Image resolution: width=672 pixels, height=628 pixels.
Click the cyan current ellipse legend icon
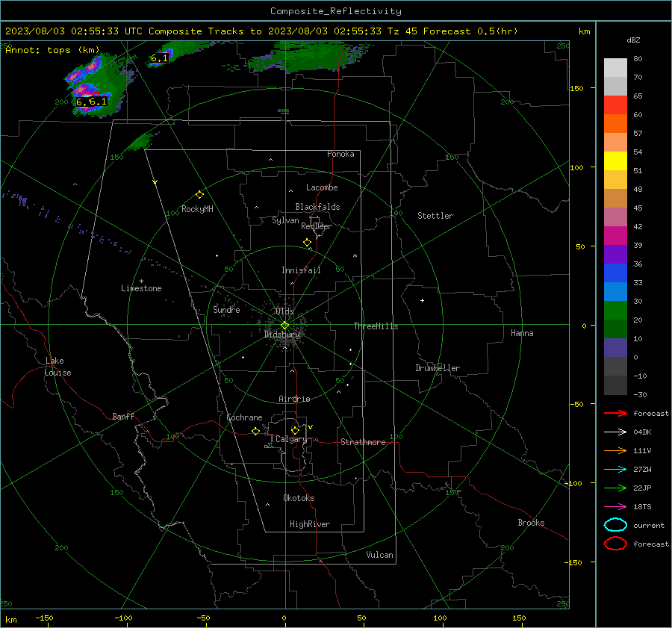click(615, 525)
